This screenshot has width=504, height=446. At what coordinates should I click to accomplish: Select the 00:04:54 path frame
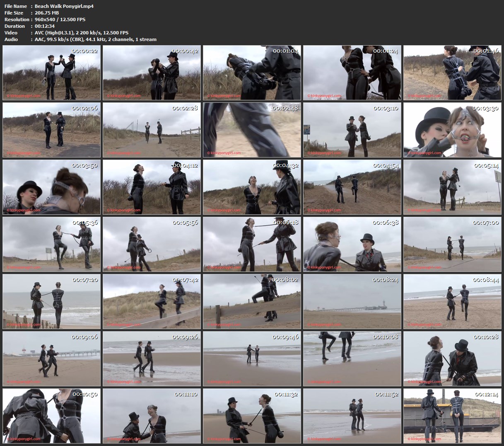[352, 187]
